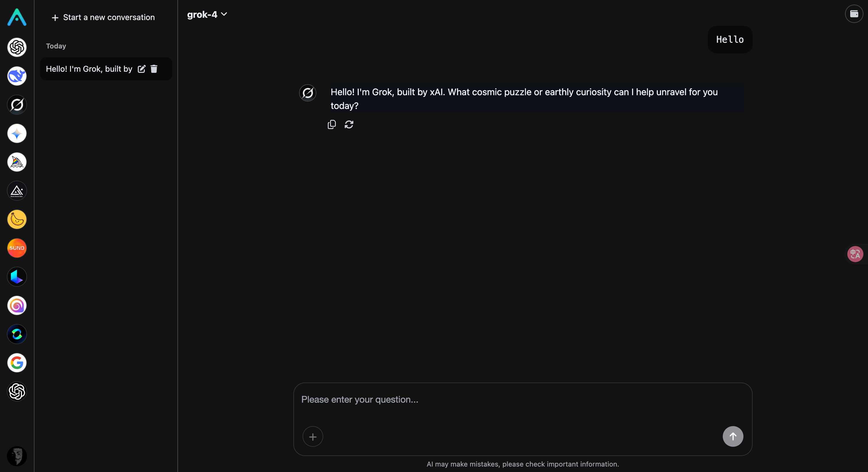868x472 pixels.
Task: Start a new conversation
Action: tap(103, 17)
